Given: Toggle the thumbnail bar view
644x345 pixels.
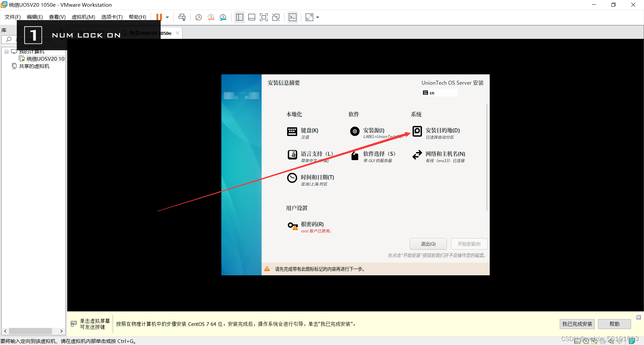Looking at the screenshot, I should pyautogui.click(x=252, y=17).
